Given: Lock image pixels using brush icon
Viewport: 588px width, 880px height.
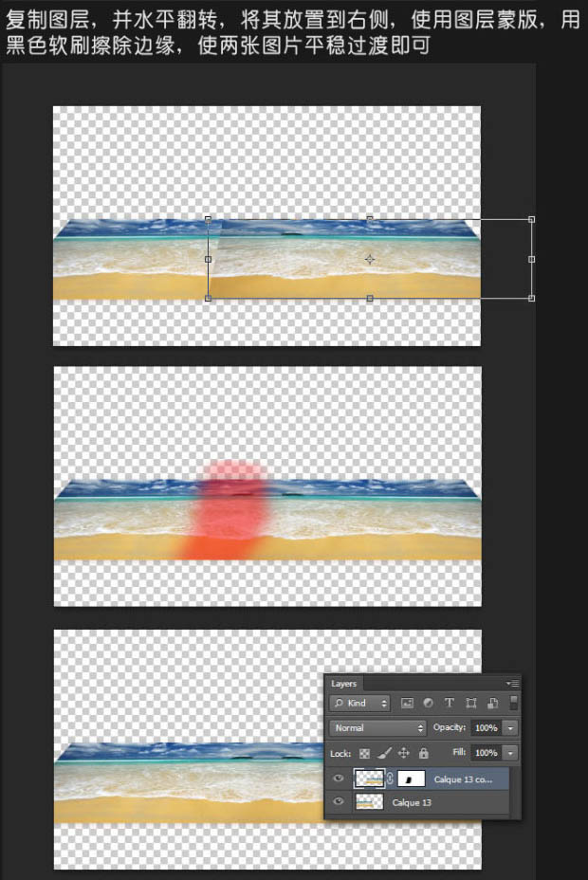Looking at the screenshot, I should pos(384,753).
